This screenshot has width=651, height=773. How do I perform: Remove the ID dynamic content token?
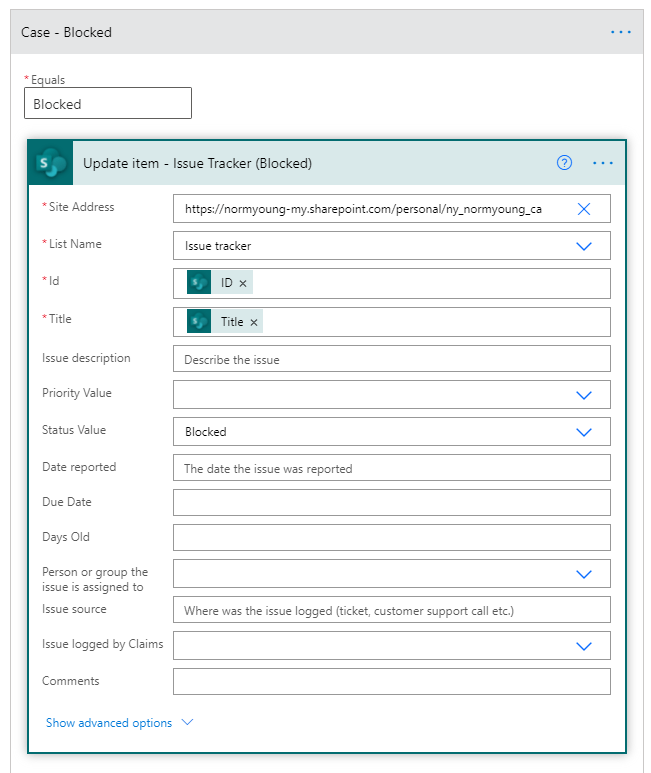point(243,284)
